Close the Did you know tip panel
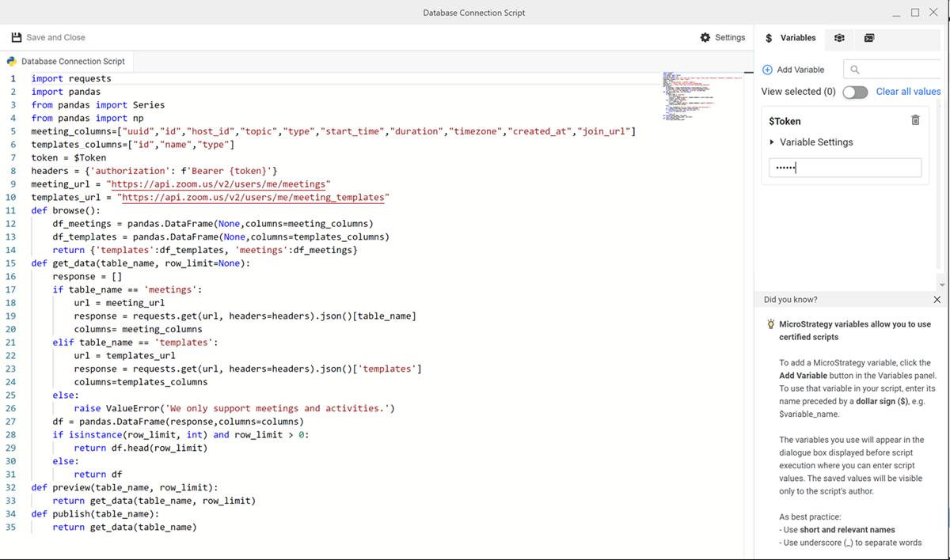Viewport: 950px width, 560px height. tap(937, 300)
